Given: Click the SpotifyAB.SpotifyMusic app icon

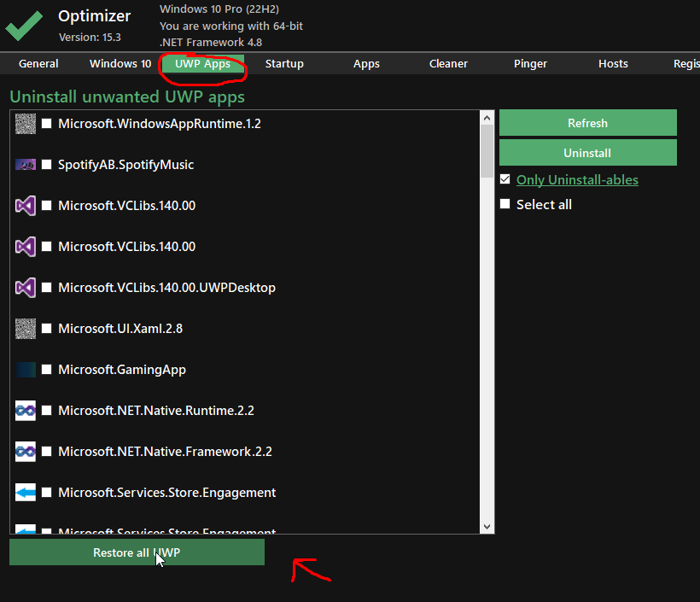Looking at the screenshot, I should [26, 165].
